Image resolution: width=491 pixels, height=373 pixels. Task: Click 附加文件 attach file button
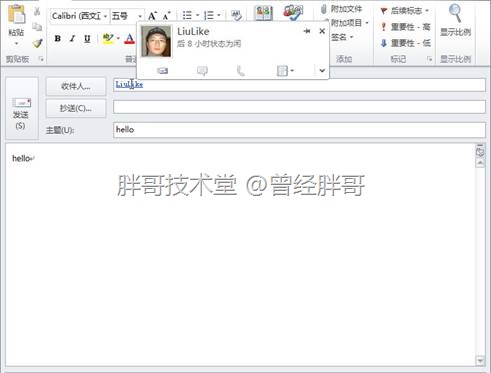[341, 9]
